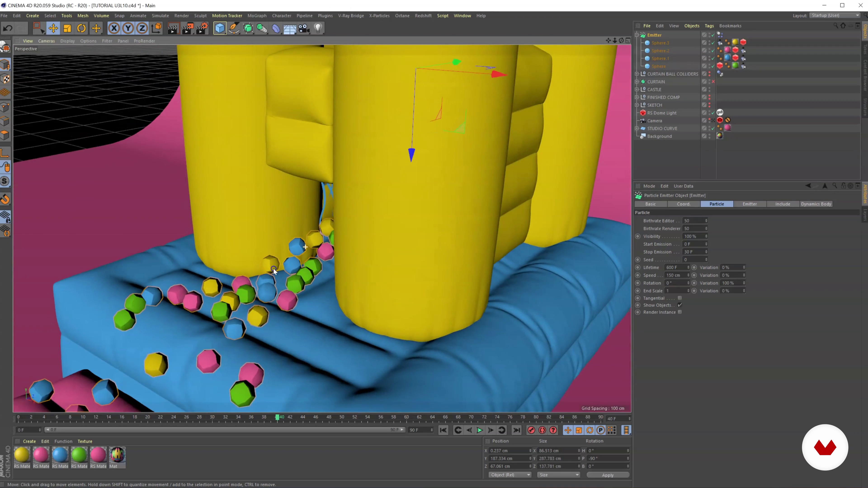Open viewport Cameras menu
This screenshot has height=488, width=868.
(46, 41)
